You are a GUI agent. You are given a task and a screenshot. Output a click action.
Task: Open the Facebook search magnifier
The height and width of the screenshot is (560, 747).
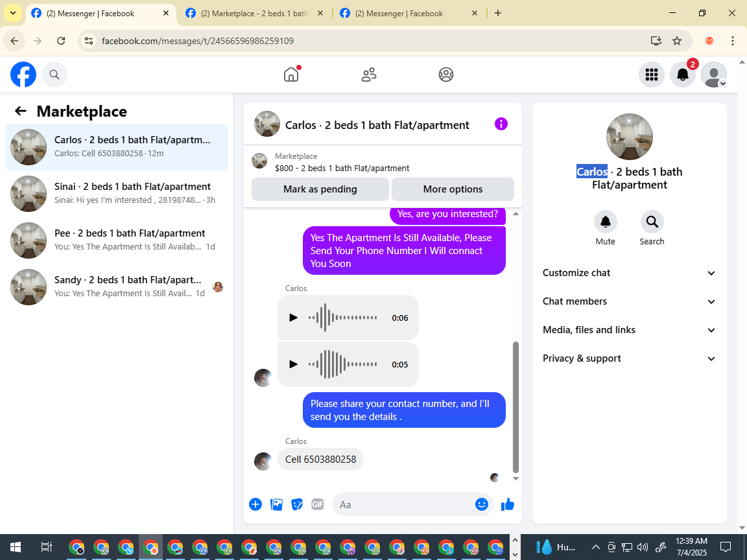(x=54, y=75)
